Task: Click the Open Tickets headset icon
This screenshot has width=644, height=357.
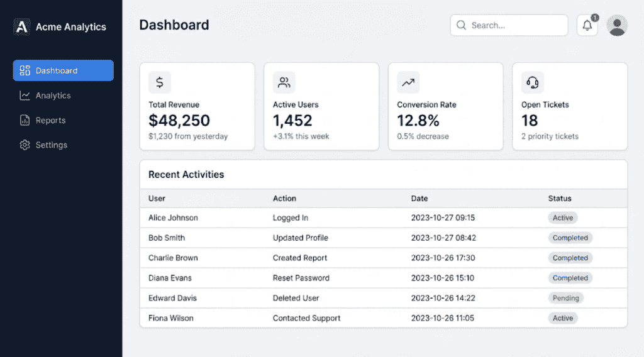Action: [x=532, y=82]
